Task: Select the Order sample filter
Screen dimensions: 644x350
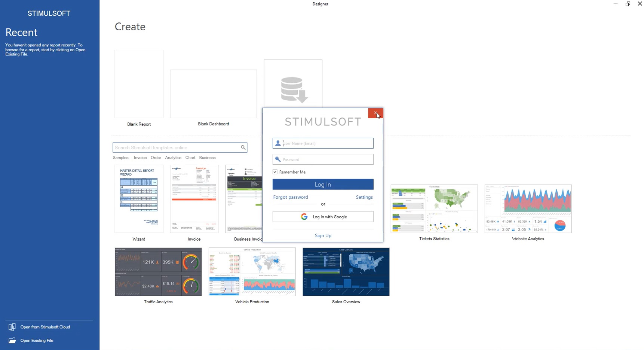Action: click(156, 158)
